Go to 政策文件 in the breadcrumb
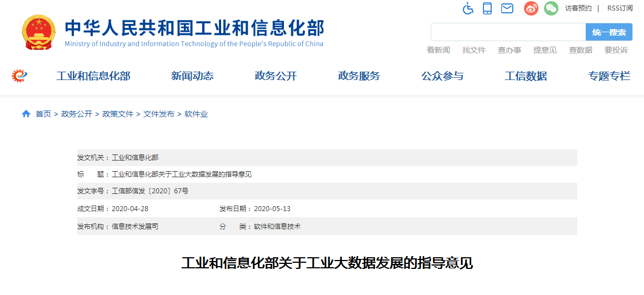The height and width of the screenshot is (295, 644). (118, 114)
